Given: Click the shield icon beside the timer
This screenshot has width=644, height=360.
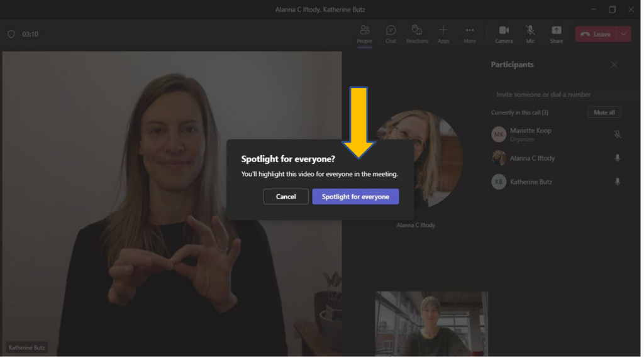Looking at the screenshot, I should 11,34.
